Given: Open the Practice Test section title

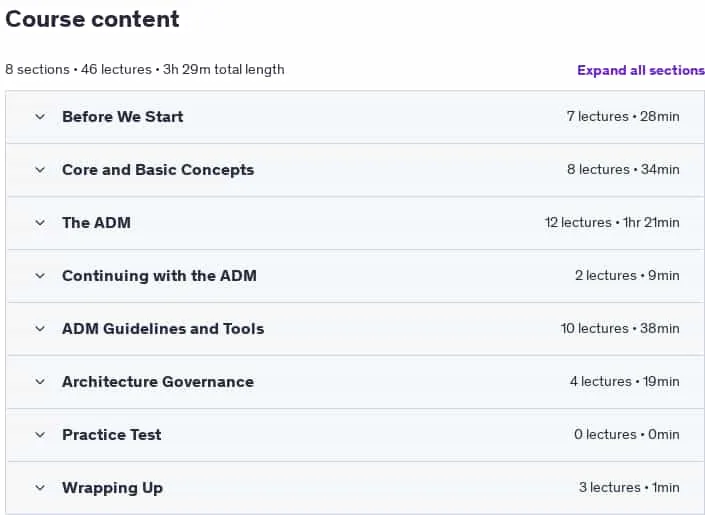Looking at the screenshot, I should pos(112,435).
